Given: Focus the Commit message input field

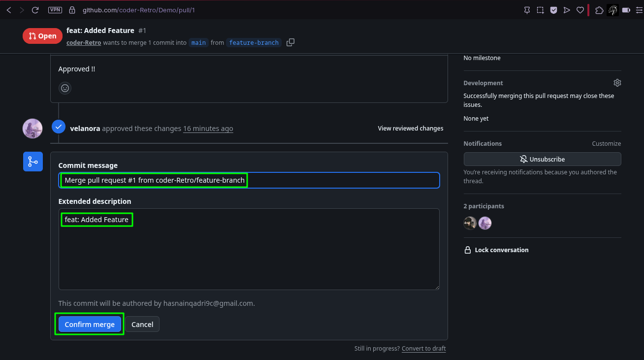Looking at the screenshot, I should [x=249, y=180].
